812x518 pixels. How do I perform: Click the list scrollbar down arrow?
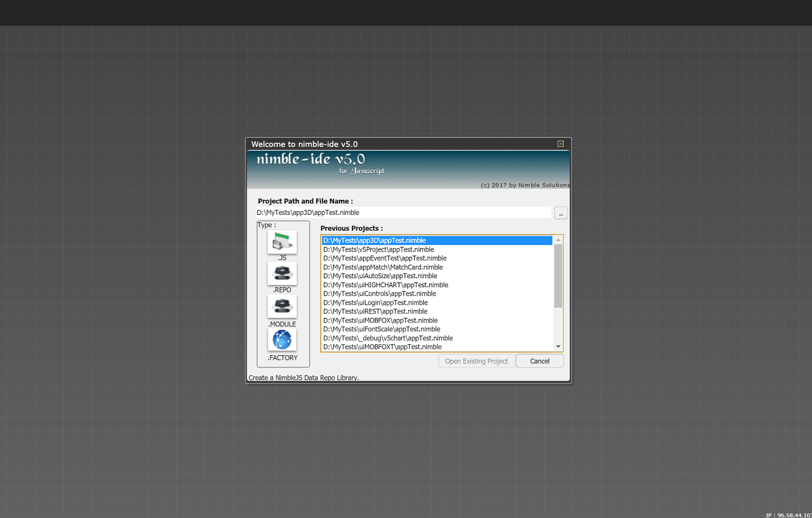pyautogui.click(x=558, y=347)
